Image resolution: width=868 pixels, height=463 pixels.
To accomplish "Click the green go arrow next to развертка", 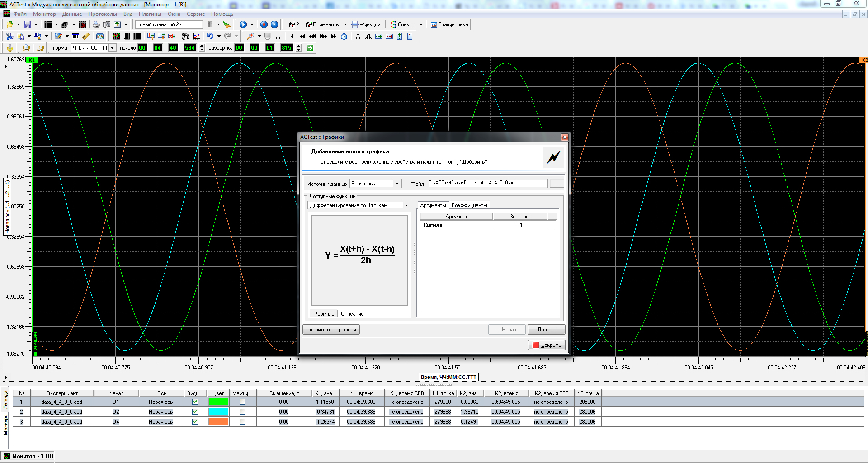I will click(310, 48).
